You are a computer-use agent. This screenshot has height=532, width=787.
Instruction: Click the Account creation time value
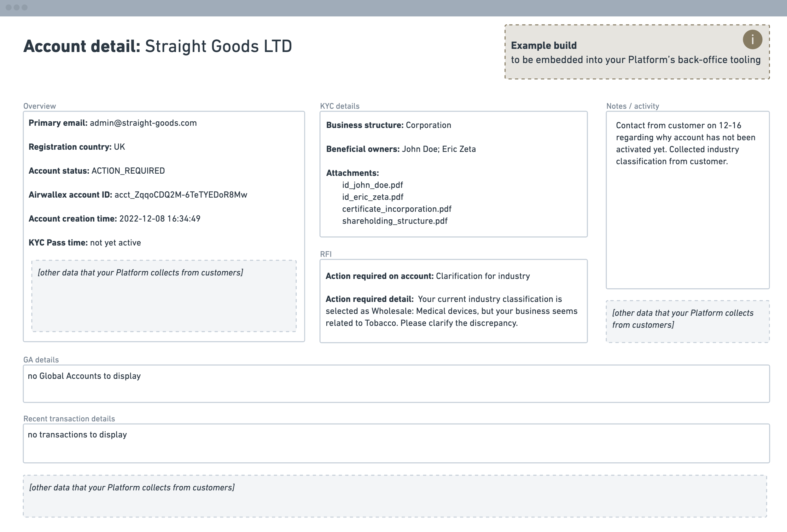[160, 219]
